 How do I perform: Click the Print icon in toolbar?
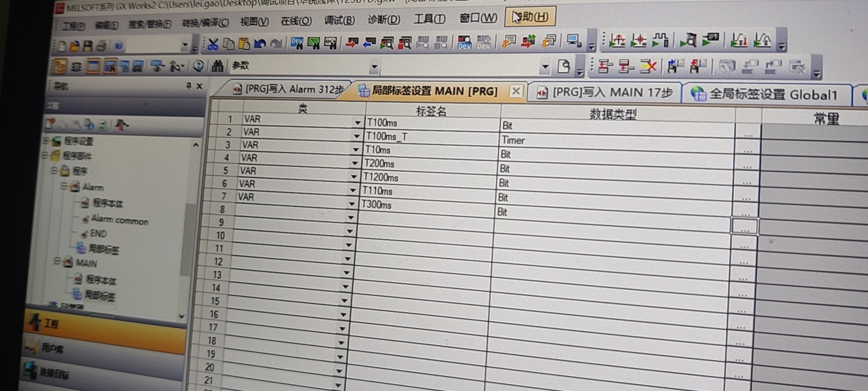(x=102, y=46)
